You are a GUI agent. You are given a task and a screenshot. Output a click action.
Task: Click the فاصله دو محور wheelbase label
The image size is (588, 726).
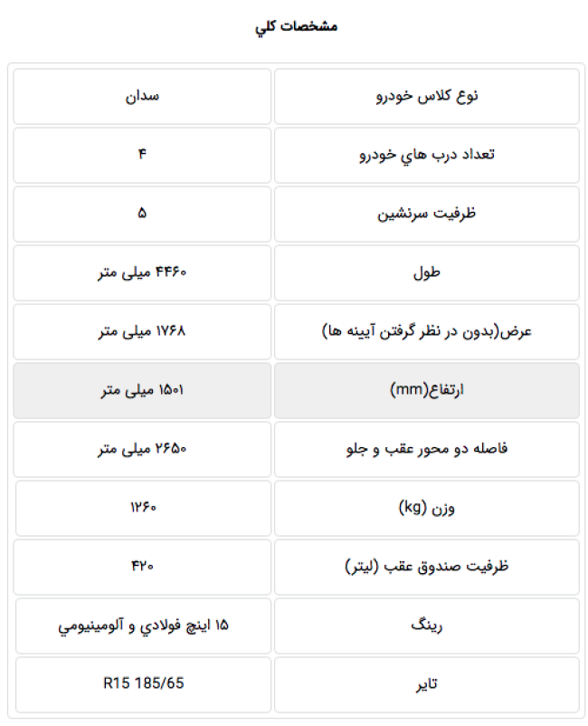click(426, 449)
